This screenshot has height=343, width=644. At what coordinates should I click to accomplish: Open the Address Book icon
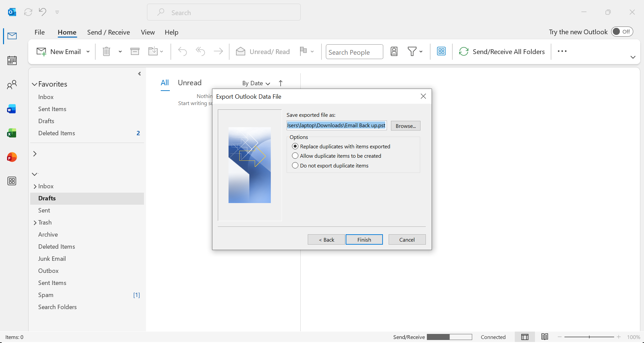pos(394,51)
